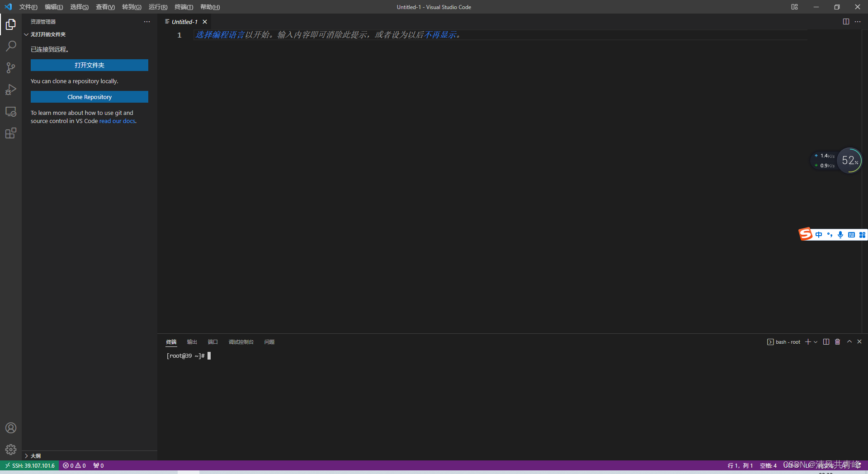Select the bash - root terminal entry
868x474 pixels.
click(x=783, y=342)
